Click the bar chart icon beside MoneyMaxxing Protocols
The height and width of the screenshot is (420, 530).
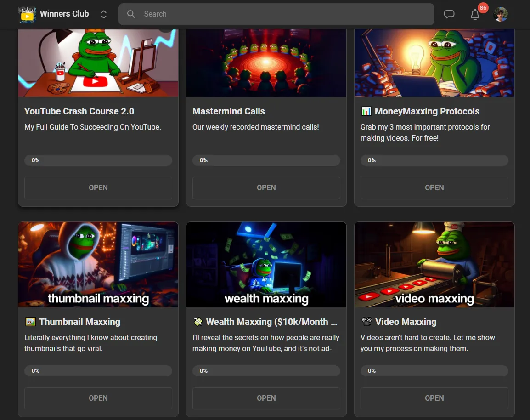(x=366, y=111)
